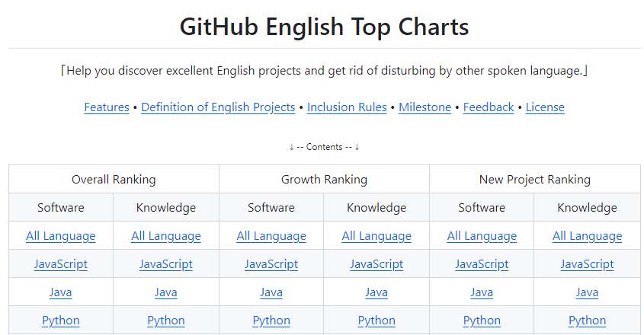The width and height of the screenshot is (644, 335).
Task: Open All Language under New Project Software
Action: coord(482,236)
